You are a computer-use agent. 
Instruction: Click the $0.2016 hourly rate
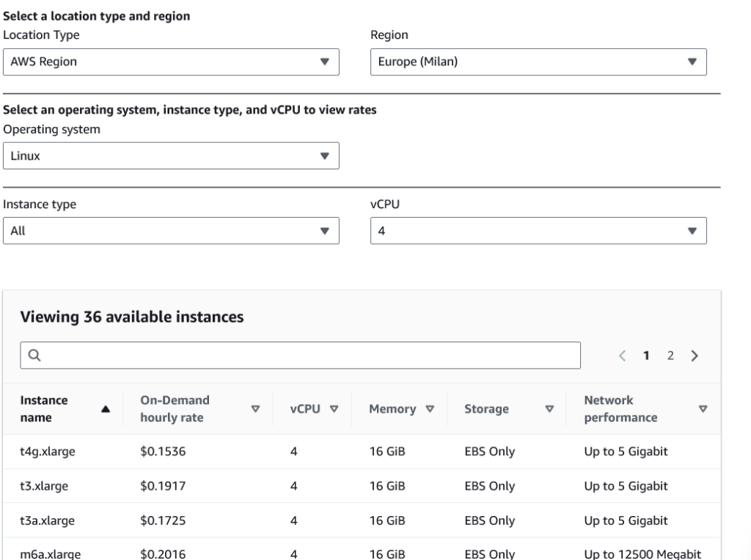163,554
